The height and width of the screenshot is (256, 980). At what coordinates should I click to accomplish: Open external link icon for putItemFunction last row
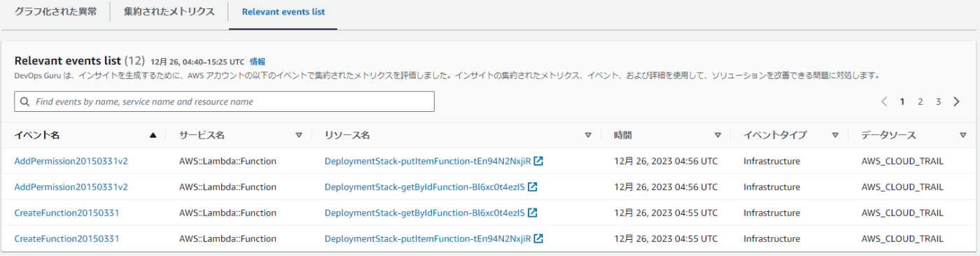point(538,239)
